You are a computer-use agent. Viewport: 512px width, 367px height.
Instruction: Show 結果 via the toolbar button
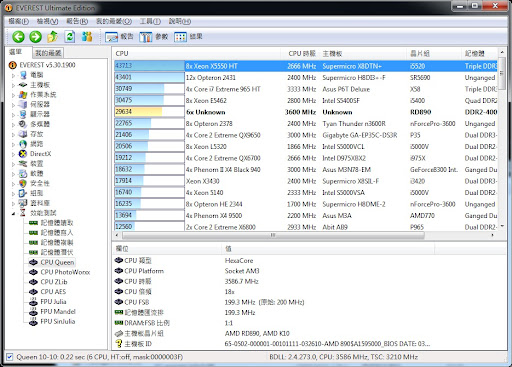click(188, 37)
